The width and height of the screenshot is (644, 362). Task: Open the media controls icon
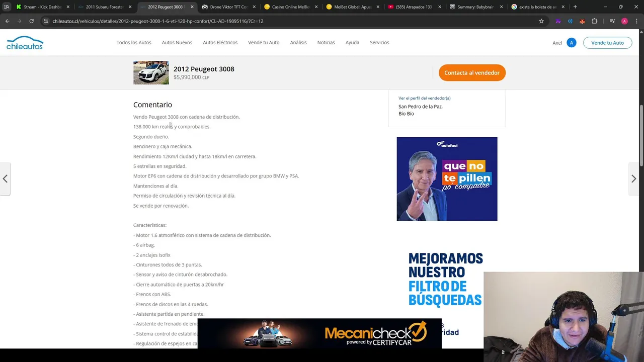[612, 21]
